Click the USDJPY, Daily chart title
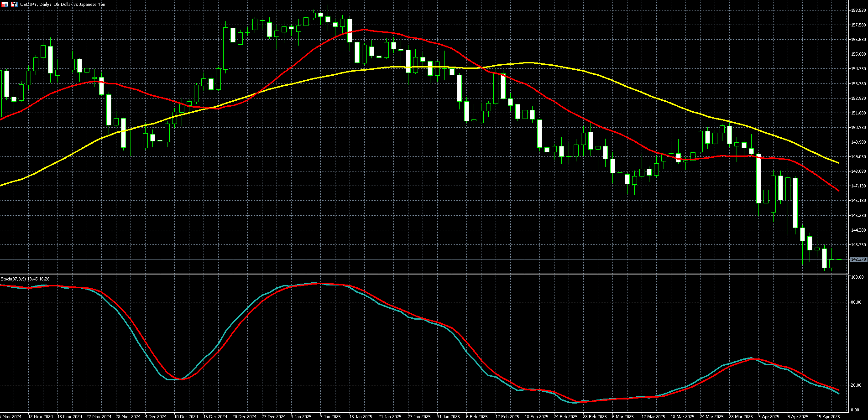The width and height of the screenshot is (868, 420). (x=63, y=4)
